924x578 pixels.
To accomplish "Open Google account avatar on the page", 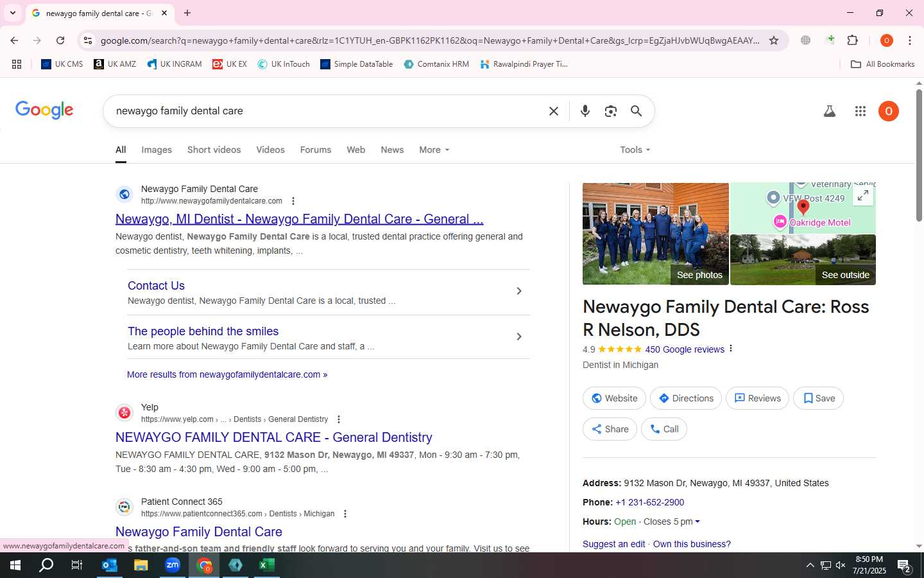I will pos(889,111).
